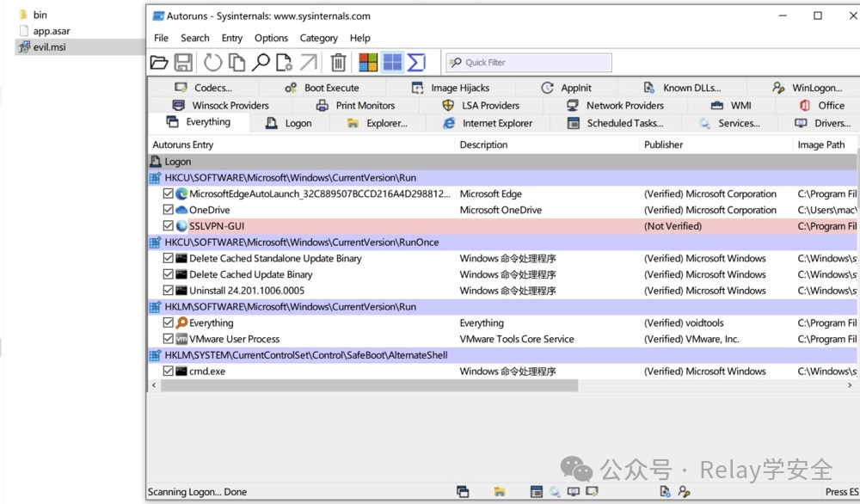Image resolution: width=860 pixels, height=504 pixels.
Task: Select app.asar in the file list
Action: click(51, 31)
